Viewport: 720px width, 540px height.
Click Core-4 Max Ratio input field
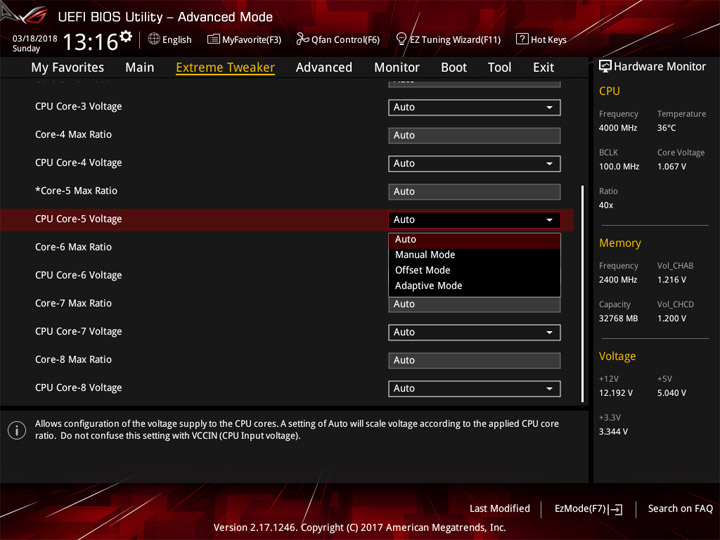coord(474,135)
